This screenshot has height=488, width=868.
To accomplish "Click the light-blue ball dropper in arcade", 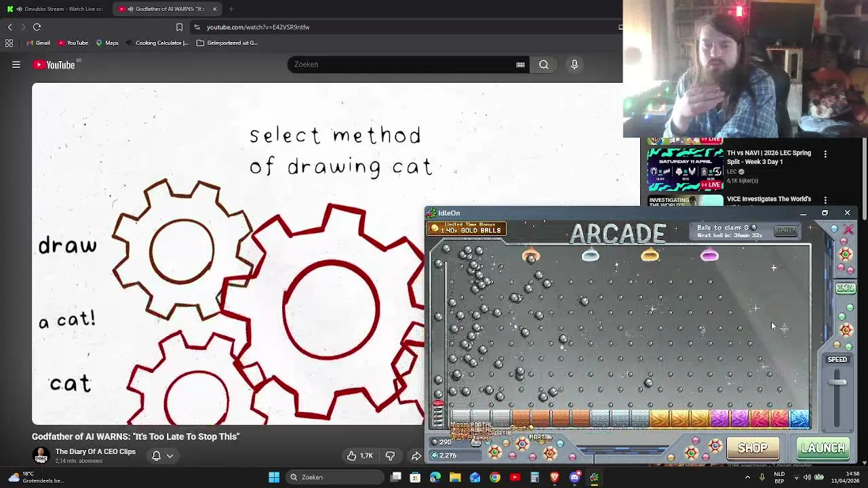I will pyautogui.click(x=591, y=256).
